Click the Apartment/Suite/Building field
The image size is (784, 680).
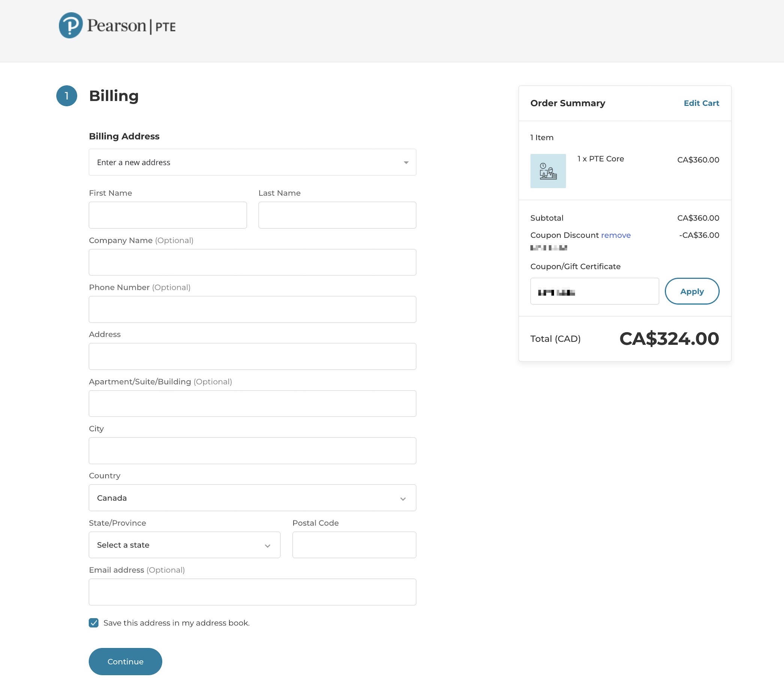(x=252, y=403)
